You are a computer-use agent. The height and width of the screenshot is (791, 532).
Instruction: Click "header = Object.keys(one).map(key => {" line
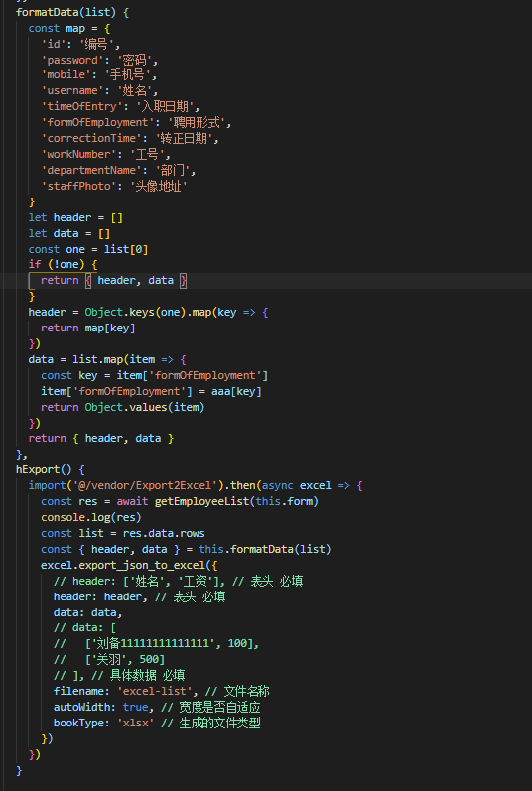click(148, 313)
